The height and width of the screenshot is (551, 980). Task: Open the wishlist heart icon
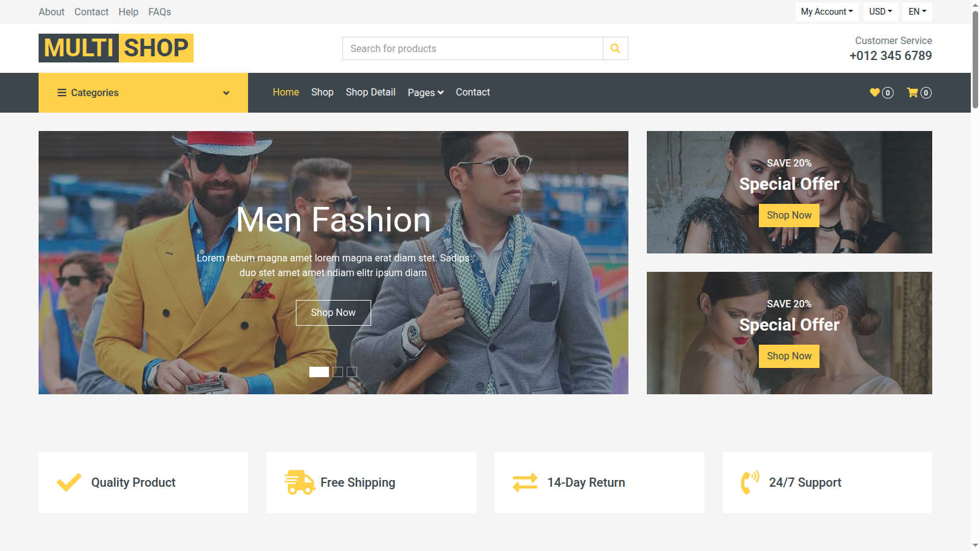click(x=875, y=92)
